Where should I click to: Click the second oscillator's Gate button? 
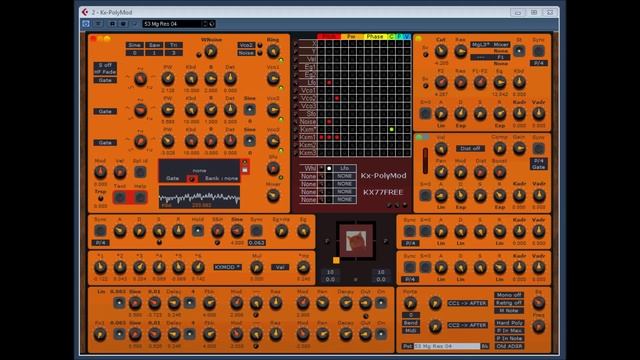pyautogui.click(x=105, y=111)
